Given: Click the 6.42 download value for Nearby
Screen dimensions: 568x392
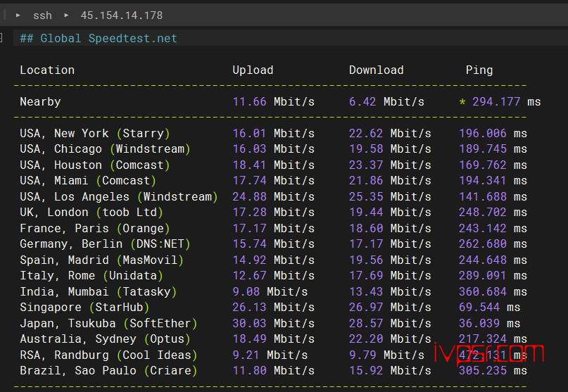Looking at the screenshot, I should [x=362, y=102].
